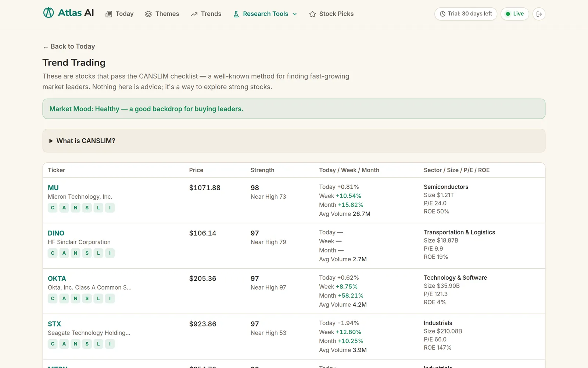Click Near High 73 in the MU row
Image resolution: width=588 pixels, height=368 pixels.
pos(268,197)
